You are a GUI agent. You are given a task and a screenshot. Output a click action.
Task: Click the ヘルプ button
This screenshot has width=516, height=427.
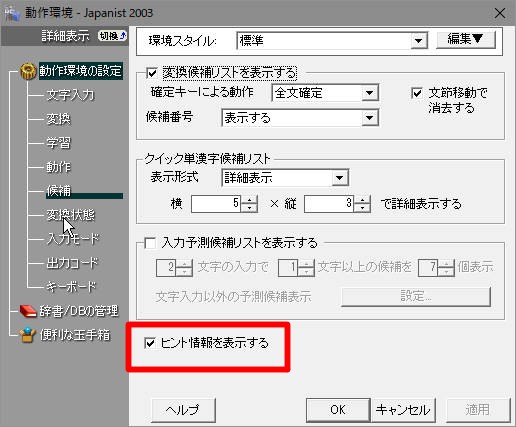tap(183, 410)
